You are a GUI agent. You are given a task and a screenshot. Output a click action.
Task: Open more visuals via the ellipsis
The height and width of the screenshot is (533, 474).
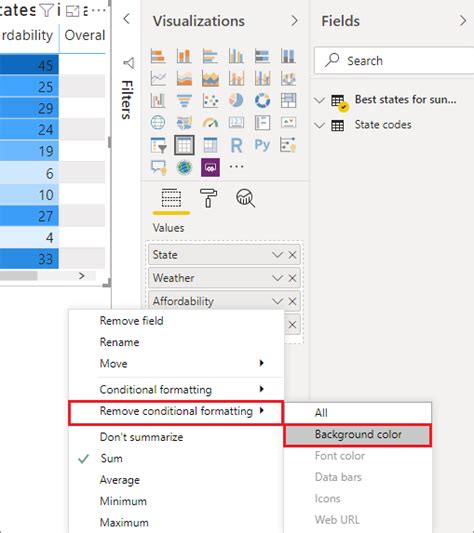click(x=236, y=167)
